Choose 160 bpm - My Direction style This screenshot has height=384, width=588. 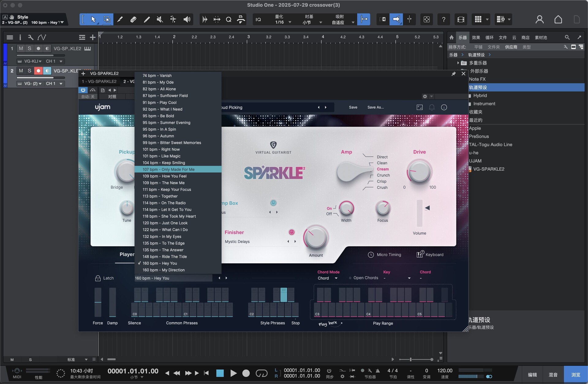178,270
